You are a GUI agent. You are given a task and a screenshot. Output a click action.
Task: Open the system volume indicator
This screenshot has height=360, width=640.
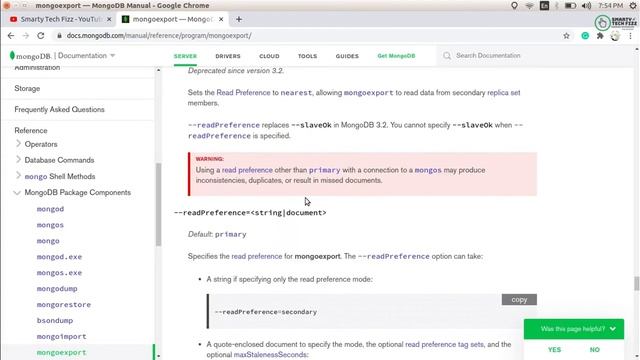[587, 6]
